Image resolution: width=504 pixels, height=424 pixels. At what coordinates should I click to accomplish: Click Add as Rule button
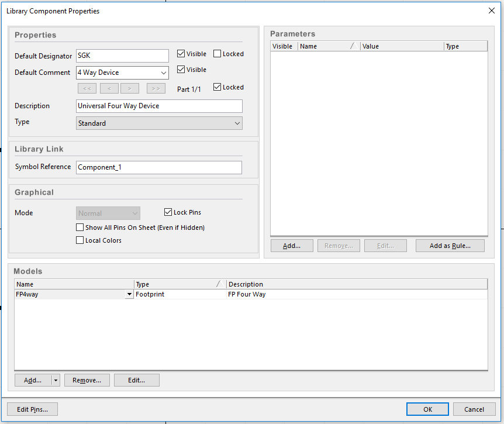coord(450,246)
